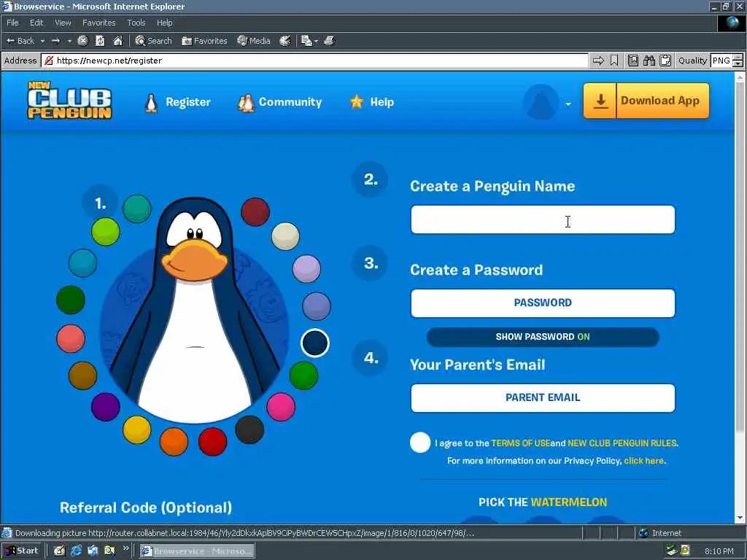
Task: Click the PARENT EMAIL input field
Action: tap(543, 397)
